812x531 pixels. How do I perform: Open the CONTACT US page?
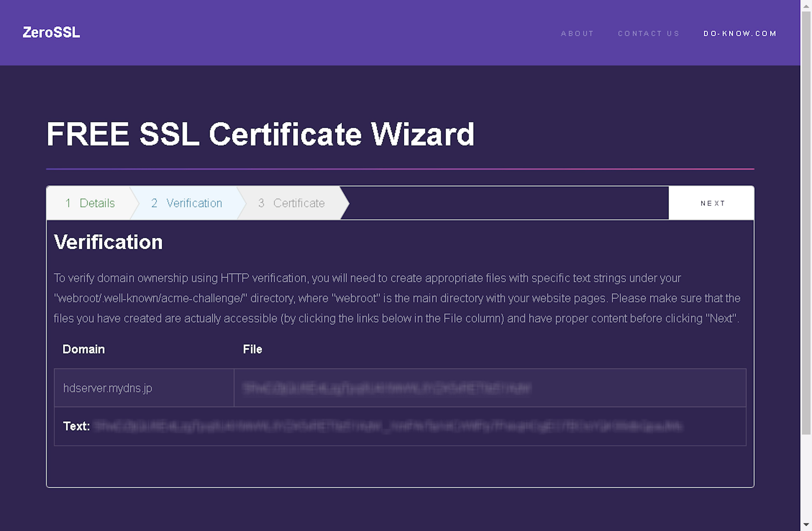(649, 33)
